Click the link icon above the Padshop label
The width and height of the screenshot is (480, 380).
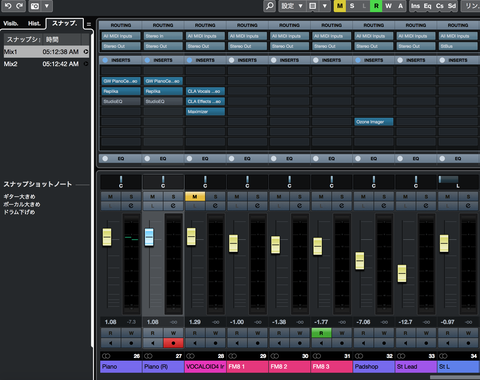(359, 356)
